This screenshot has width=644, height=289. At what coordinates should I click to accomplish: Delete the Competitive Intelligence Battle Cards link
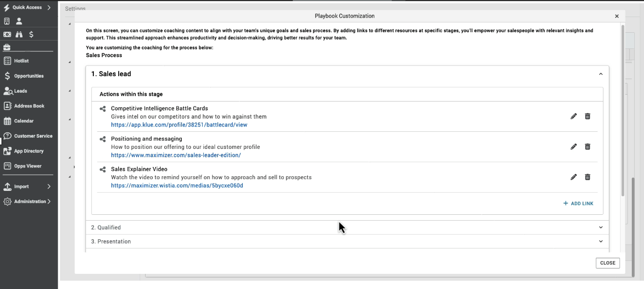point(588,116)
